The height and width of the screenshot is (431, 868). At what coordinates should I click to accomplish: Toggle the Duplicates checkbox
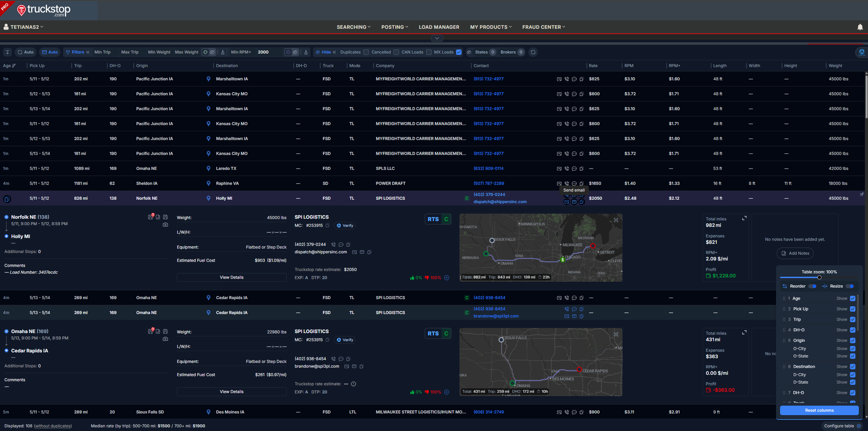pos(366,52)
